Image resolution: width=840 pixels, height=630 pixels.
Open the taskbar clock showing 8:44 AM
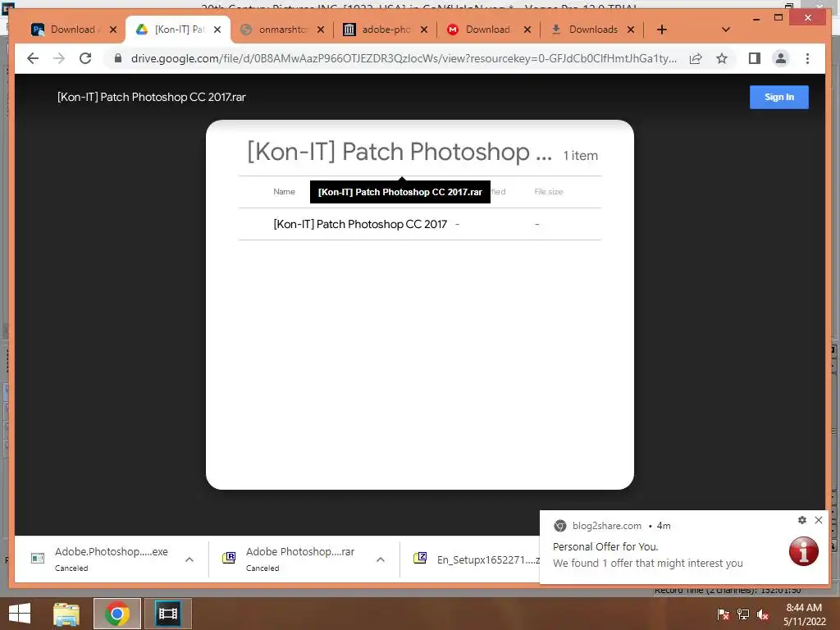click(x=804, y=614)
